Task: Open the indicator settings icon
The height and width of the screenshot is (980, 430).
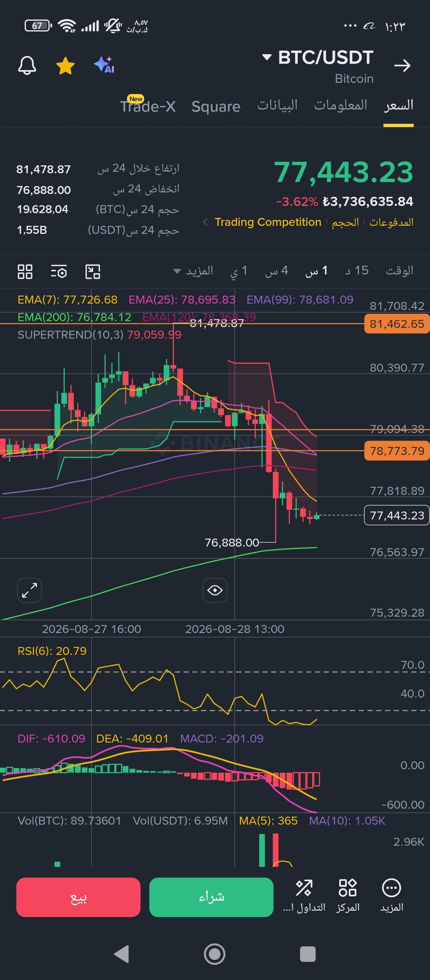Action: (x=59, y=272)
